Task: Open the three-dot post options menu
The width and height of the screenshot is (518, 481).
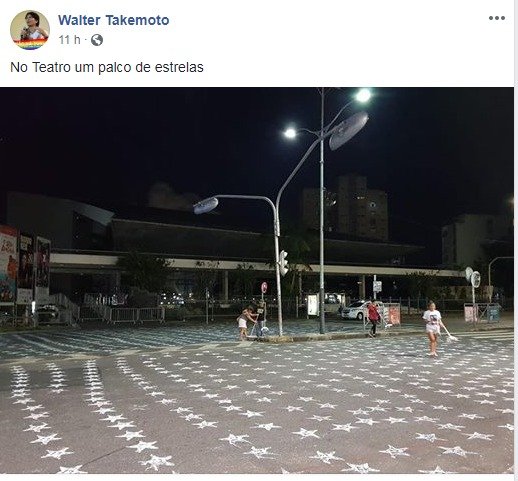Action: point(497,18)
